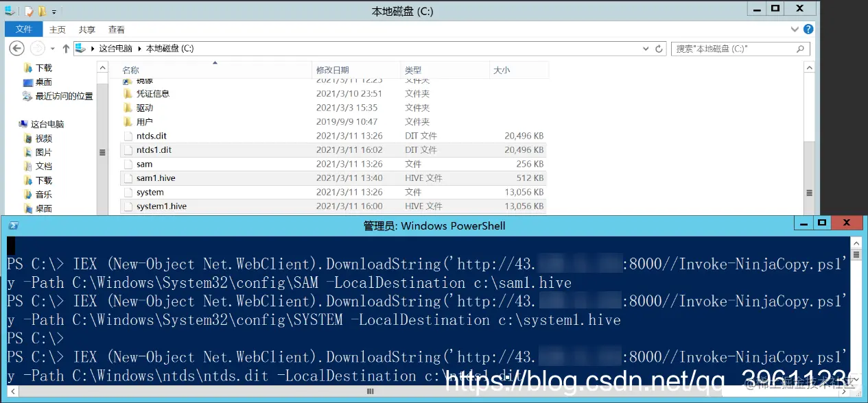
Task: Switch to the 主页 ribbon tab
Action: coord(58,29)
